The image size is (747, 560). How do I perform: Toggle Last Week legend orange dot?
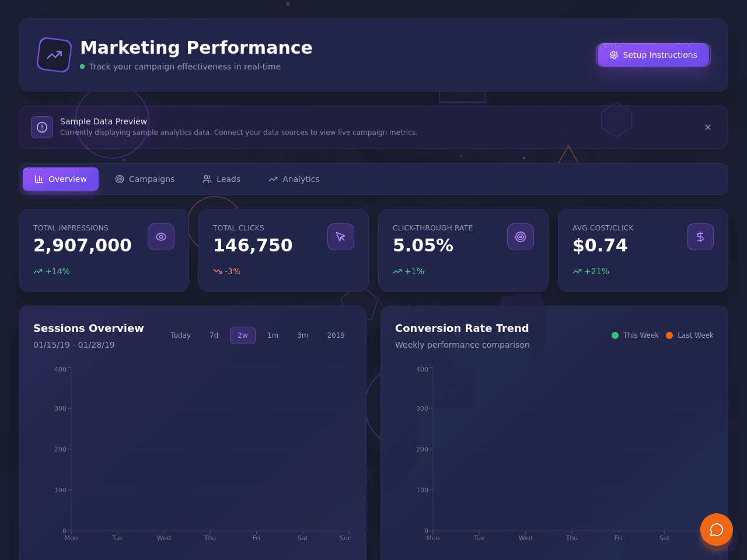(x=669, y=335)
